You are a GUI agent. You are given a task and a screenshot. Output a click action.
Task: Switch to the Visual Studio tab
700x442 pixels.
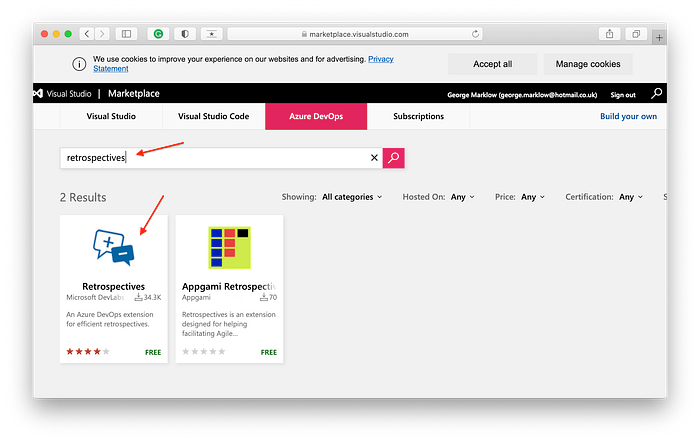coord(111,116)
